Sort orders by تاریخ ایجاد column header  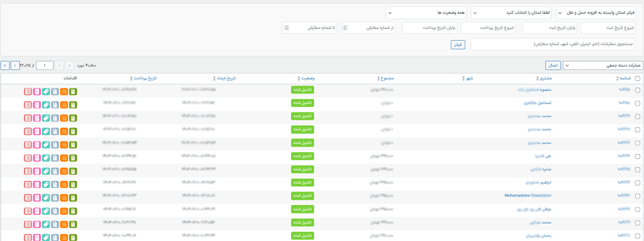[x=225, y=78]
